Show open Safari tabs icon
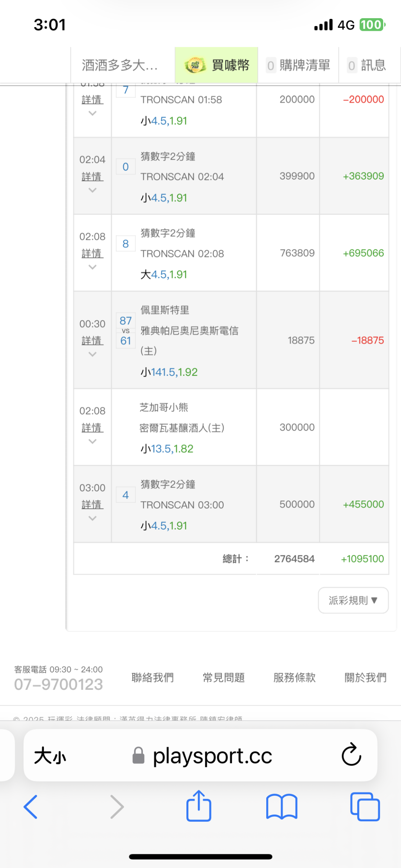This screenshot has width=401, height=868. (x=365, y=807)
